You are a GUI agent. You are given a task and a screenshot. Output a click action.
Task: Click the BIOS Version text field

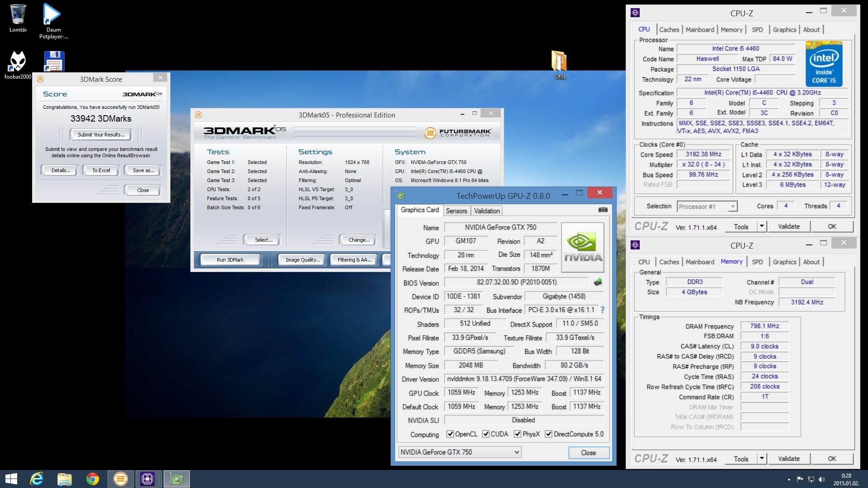(516, 282)
